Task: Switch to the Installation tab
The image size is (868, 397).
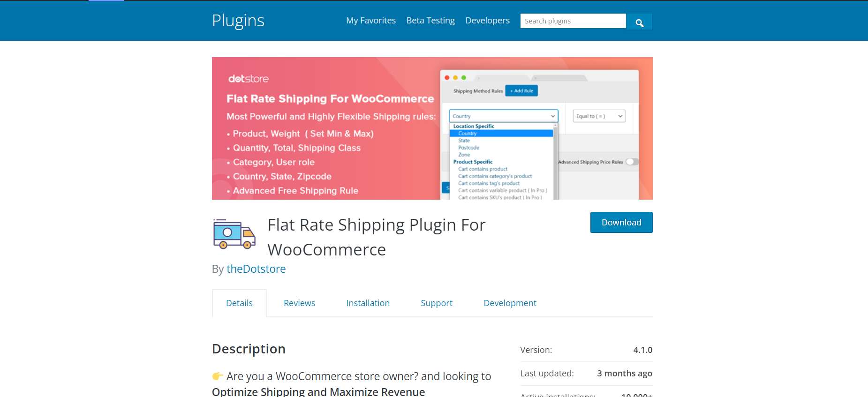Action: tap(368, 303)
